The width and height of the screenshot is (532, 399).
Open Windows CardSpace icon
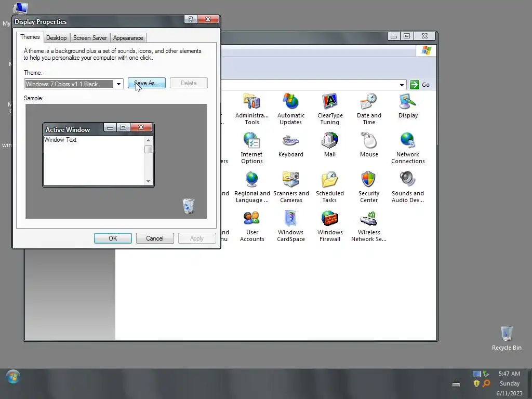pos(291,226)
